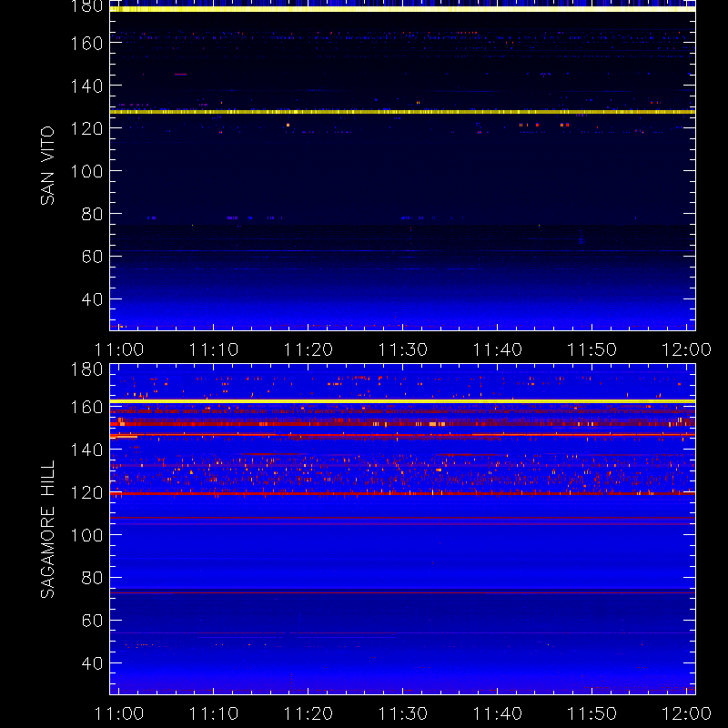Click 12:00 time label under Sagamore Hill panel
The width and height of the screenshot is (728, 728).
(686, 713)
